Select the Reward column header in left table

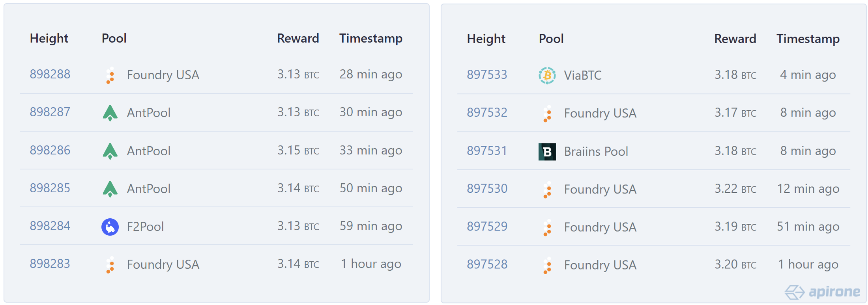(x=298, y=38)
